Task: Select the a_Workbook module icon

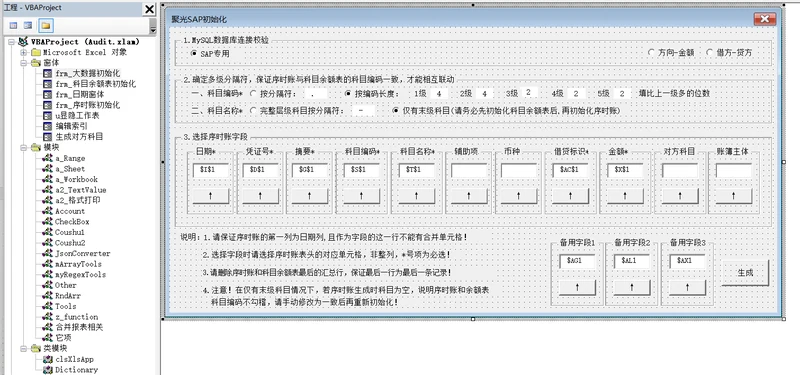Action: click(47, 179)
